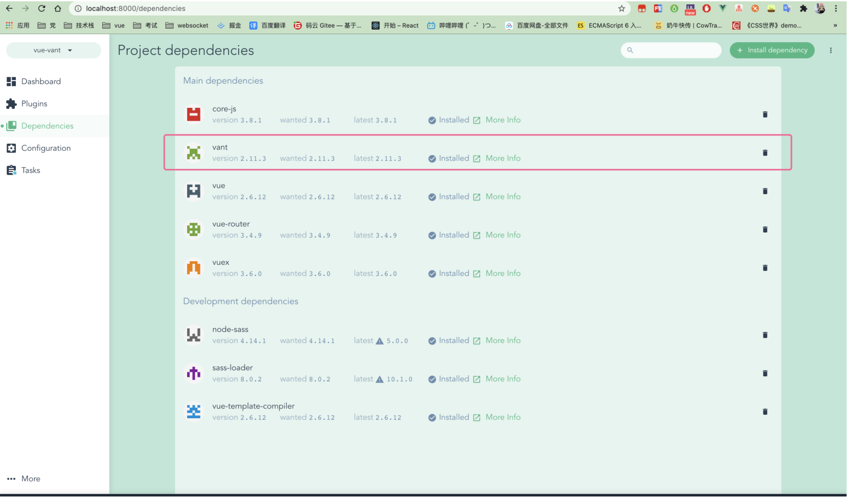Open the 开始 – React bookmark

(x=395, y=26)
